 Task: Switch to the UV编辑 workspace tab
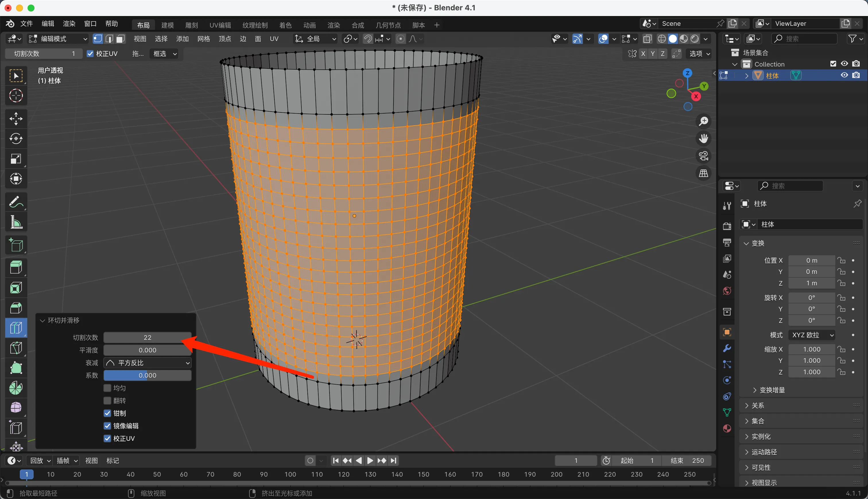point(220,25)
